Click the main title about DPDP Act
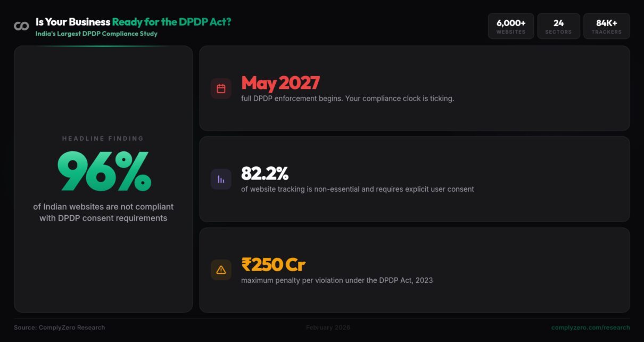The image size is (644, 342). [134, 22]
